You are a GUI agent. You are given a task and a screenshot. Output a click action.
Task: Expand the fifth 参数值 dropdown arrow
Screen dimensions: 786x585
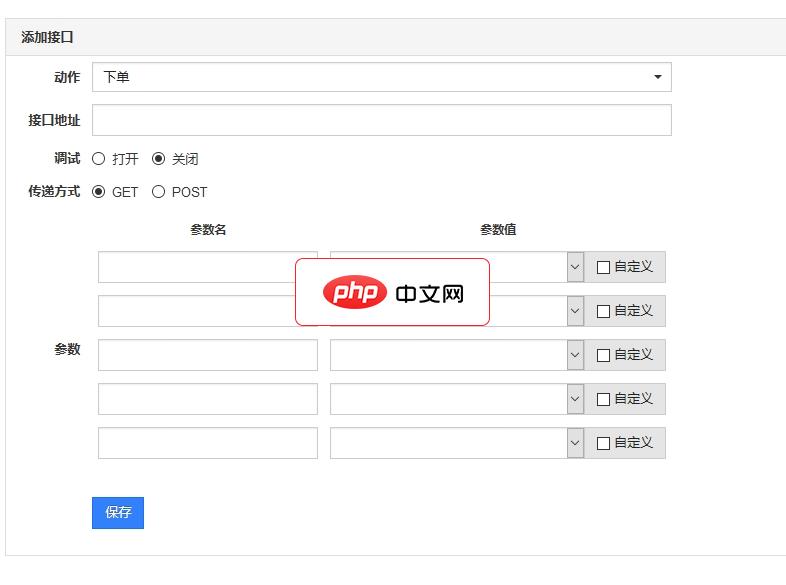point(575,443)
